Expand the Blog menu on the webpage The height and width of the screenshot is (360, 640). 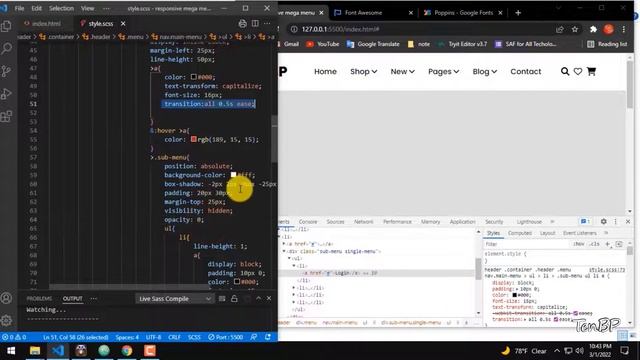(484, 71)
